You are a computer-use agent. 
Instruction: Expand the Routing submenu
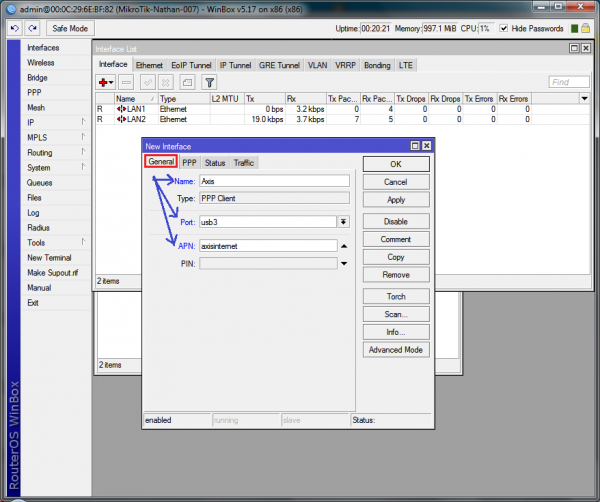click(x=83, y=152)
